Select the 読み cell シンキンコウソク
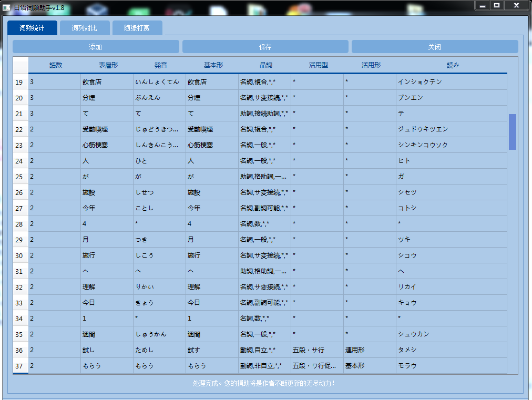The width and height of the screenshot is (532, 400). tap(452, 145)
